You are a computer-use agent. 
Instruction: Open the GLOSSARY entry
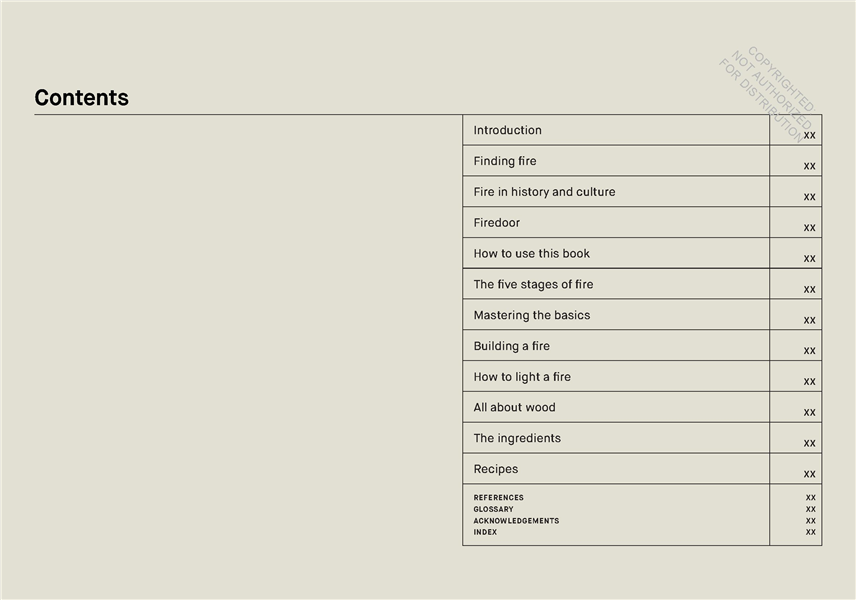tap(493, 509)
